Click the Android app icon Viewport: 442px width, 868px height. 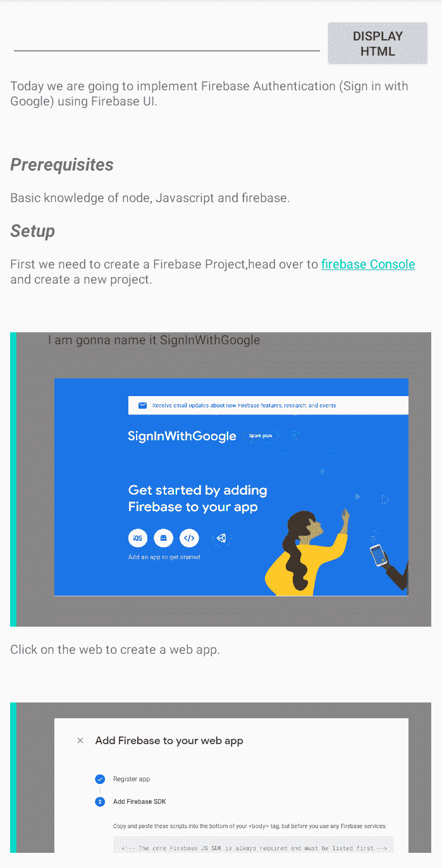pyautogui.click(x=164, y=538)
